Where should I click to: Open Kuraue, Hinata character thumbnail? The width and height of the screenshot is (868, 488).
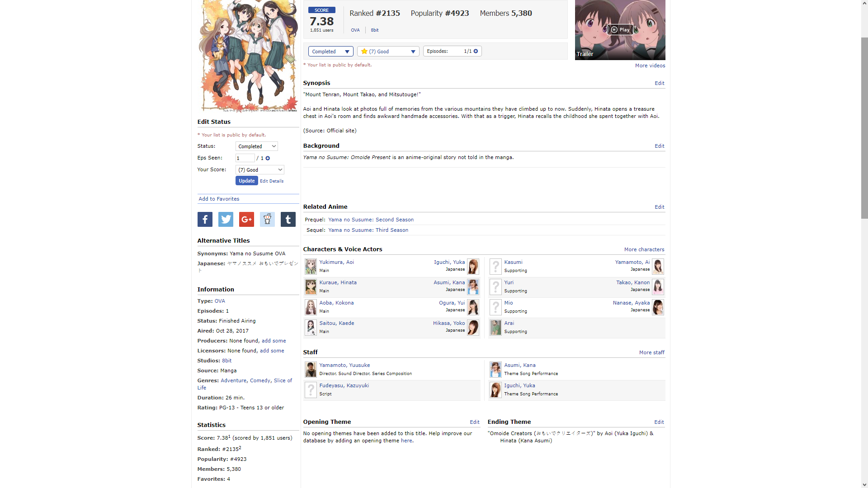[x=311, y=287]
